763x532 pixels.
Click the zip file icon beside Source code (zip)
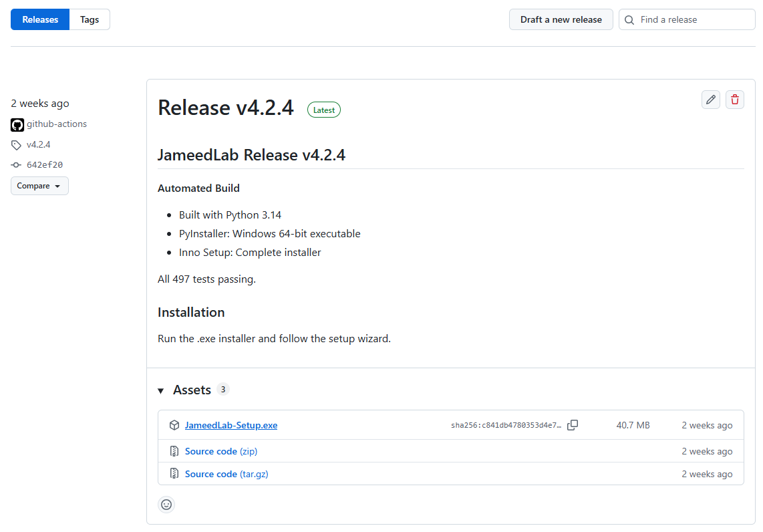pyautogui.click(x=174, y=451)
